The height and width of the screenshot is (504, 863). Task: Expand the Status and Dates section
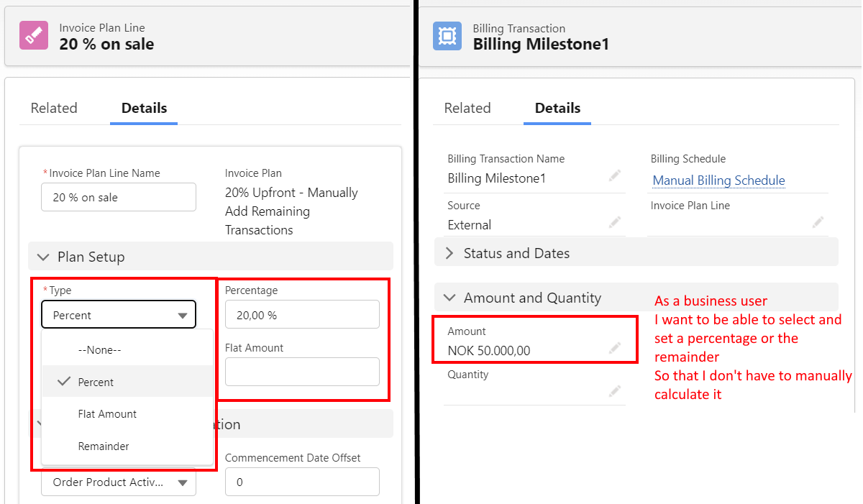pos(449,252)
